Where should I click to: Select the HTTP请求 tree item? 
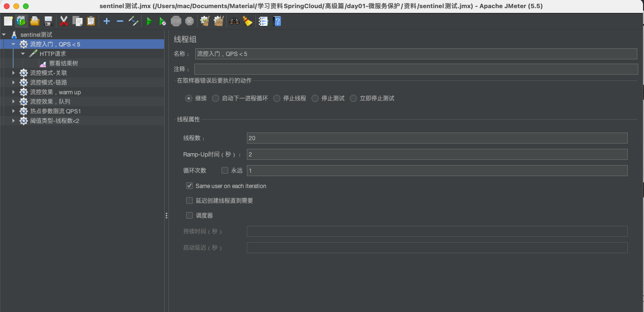53,54
